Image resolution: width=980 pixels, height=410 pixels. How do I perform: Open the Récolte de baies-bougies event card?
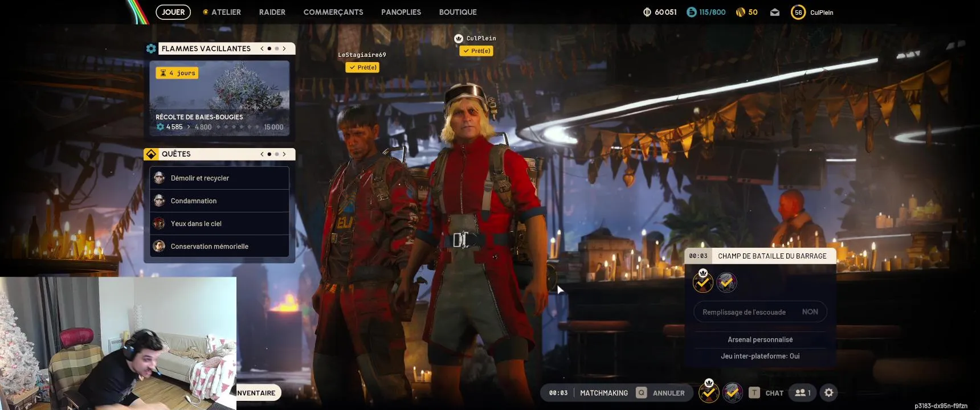tap(219, 98)
